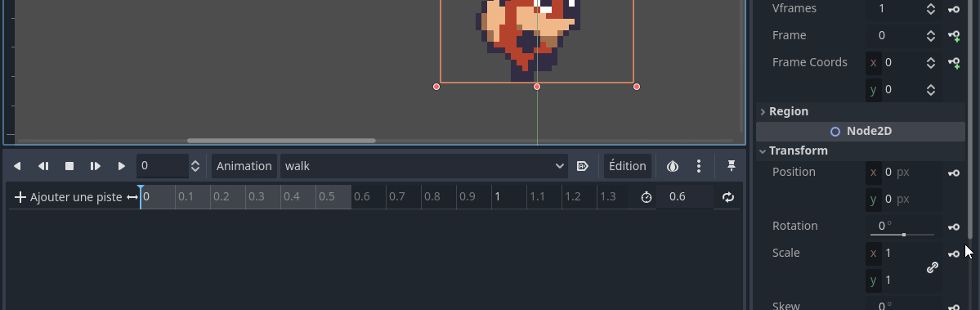Insert keyframe for Frame Coords property
The width and height of the screenshot is (980, 310).
[x=954, y=63]
